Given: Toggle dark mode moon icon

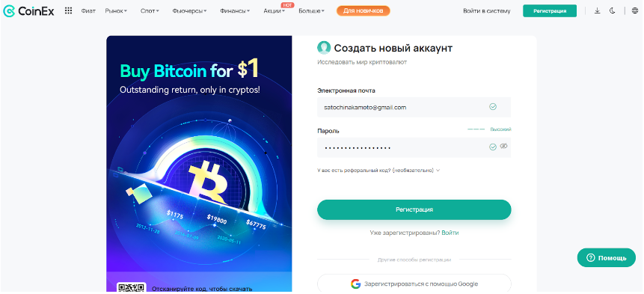Looking at the screenshot, I should [x=613, y=10].
